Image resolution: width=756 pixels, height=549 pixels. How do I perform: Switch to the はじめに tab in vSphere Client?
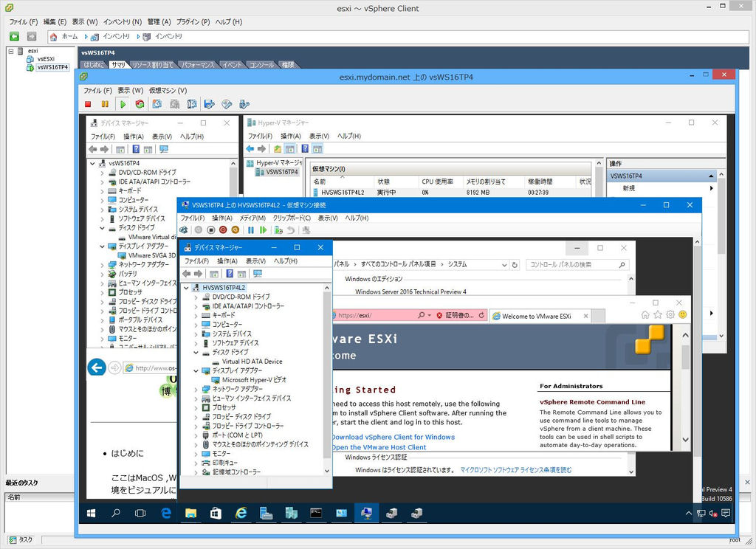tap(94, 65)
